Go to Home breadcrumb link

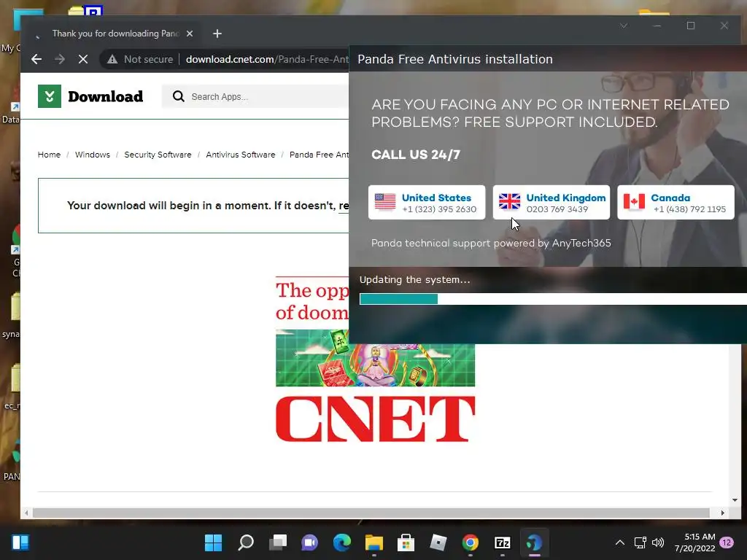click(49, 155)
